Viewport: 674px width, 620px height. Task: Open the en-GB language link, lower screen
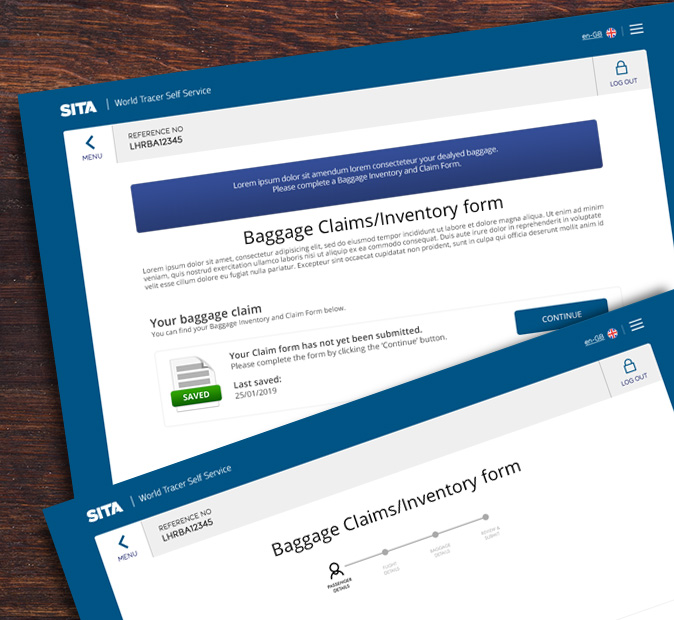(x=592, y=339)
